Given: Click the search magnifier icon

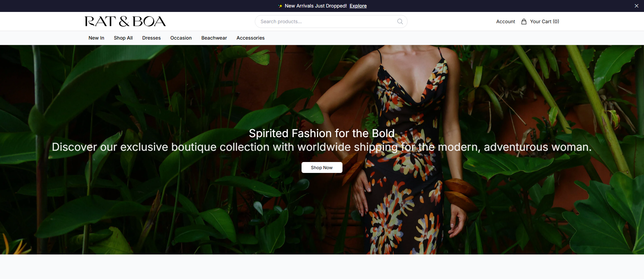Looking at the screenshot, I should tap(400, 21).
